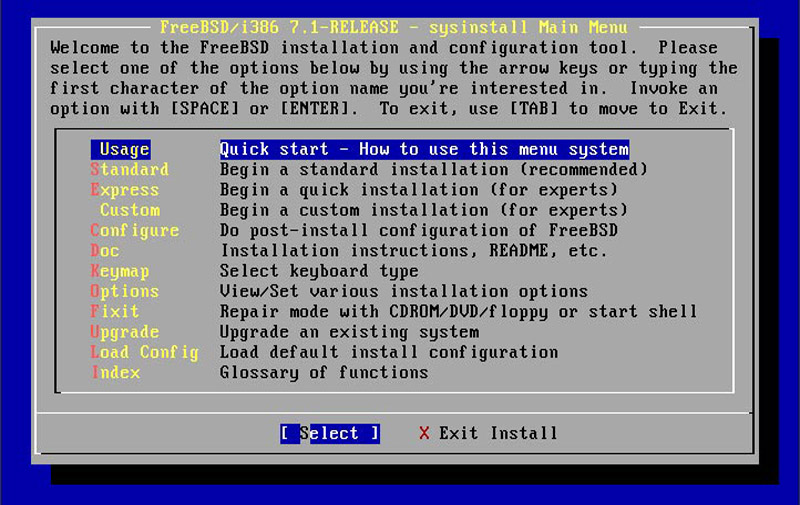Select the Express installation entry
Screen dimensions: 800x505
pyautogui.click(x=125, y=190)
